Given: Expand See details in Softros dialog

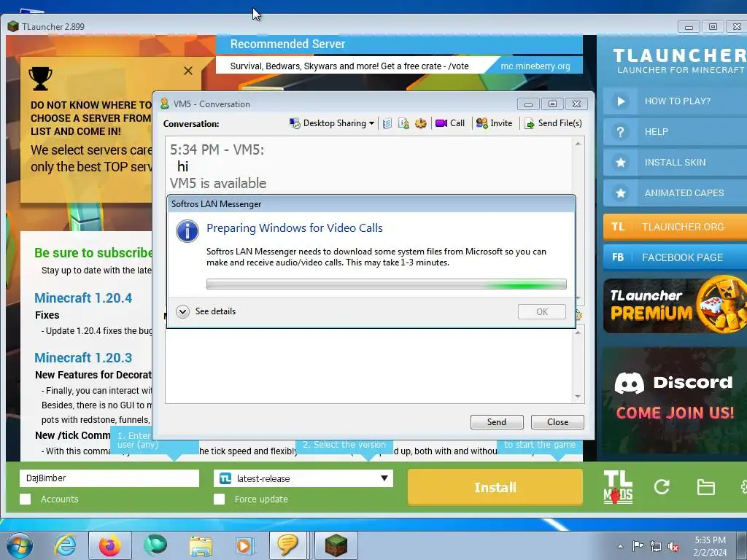Looking at the screenshot, I should pos(206,311).
